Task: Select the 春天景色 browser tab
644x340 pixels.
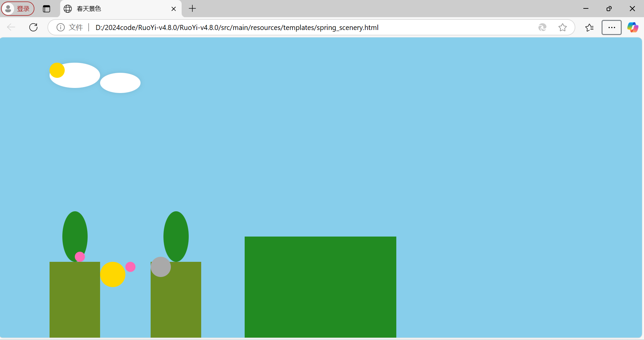Action: click(121, 9)
